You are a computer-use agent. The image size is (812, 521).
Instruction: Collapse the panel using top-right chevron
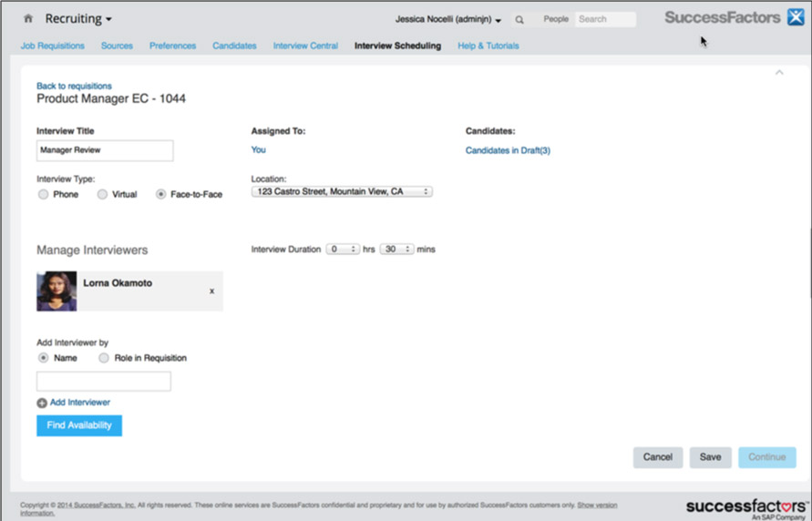coord(778,72)
